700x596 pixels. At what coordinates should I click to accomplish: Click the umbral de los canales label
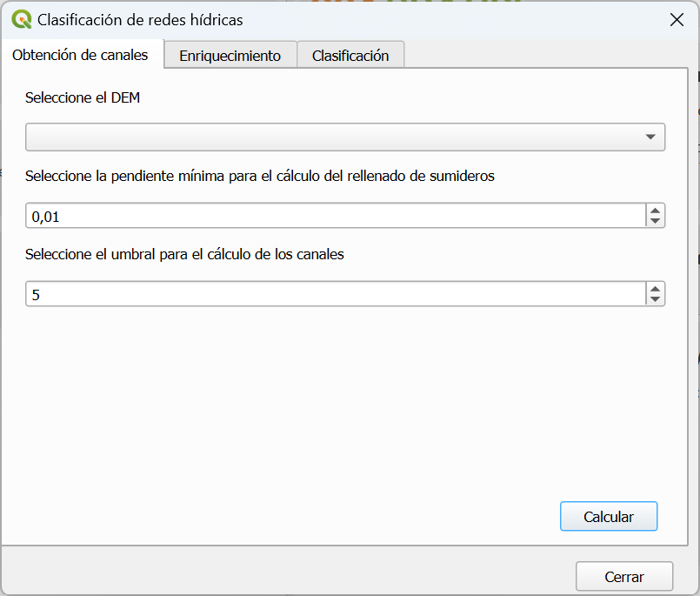[x=184, y=254]
